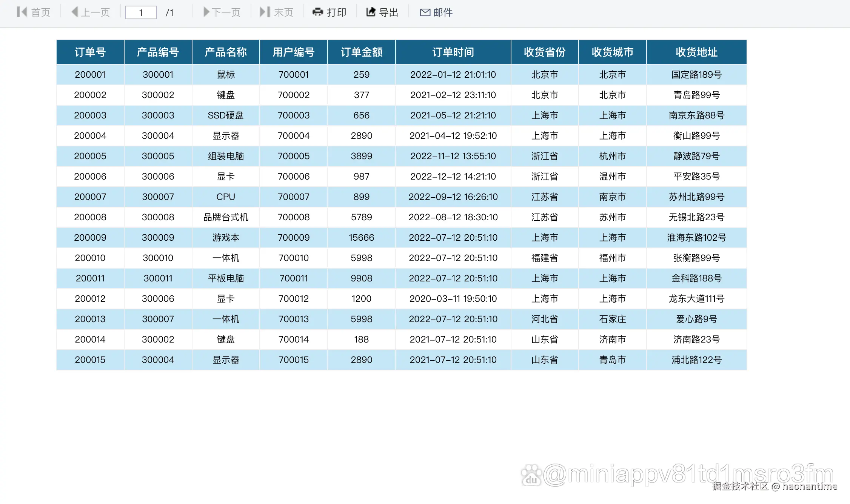Click the 订单时间 column header
Image resolution: width=850 pixels, height=504 pixels.
point(453,52)
